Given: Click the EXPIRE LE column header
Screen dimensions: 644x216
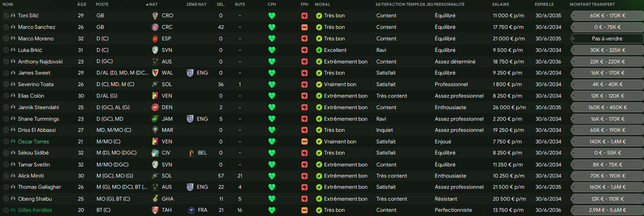Looking at the screenshot, I should point(544,4).
